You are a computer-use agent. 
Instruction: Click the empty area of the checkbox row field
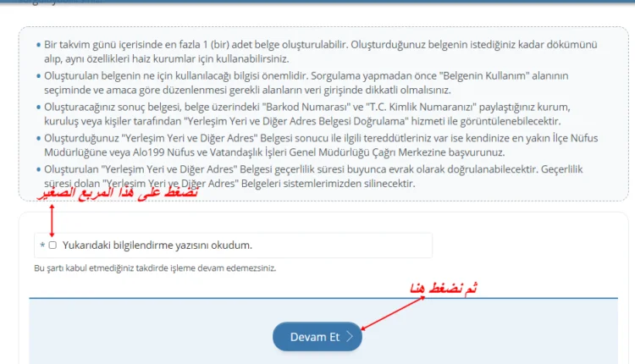[x=342, y=245]
